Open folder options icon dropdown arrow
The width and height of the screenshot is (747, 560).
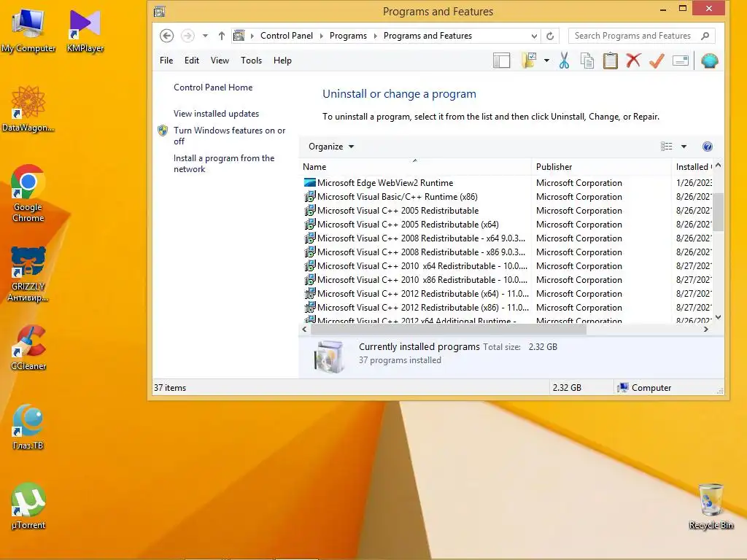coord(546,61)
